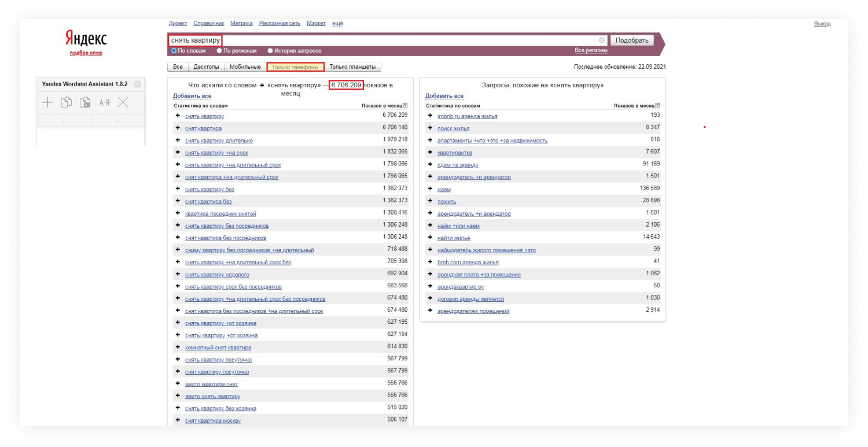Open query 'арендная плата +за помещение'
The height and width of the screenshot is (447, 868).
(479, 275)
